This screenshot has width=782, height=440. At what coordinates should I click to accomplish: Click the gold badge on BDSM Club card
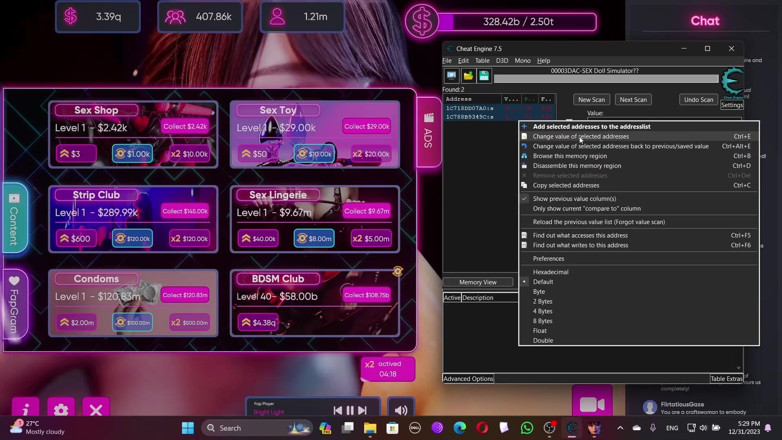pyautogui.click(x=397, y=271)
